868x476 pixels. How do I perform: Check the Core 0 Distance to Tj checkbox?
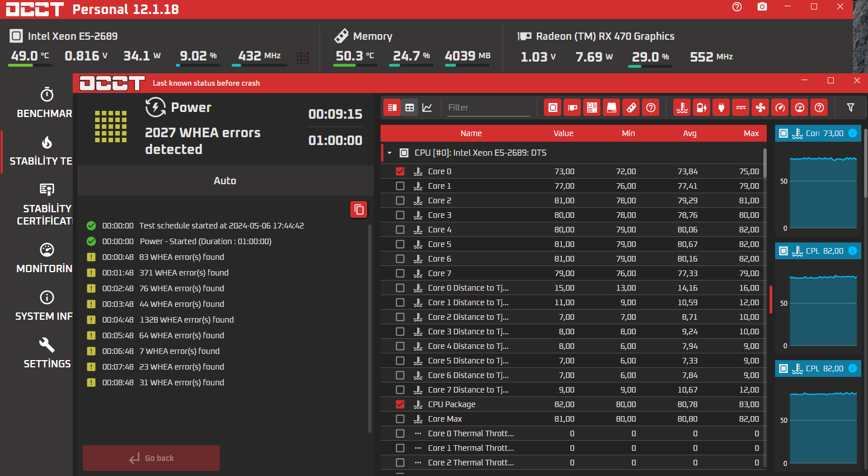400,288
